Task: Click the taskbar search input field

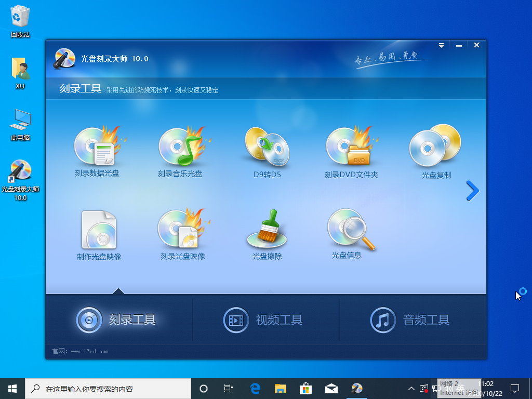Action: pos(104,388)
